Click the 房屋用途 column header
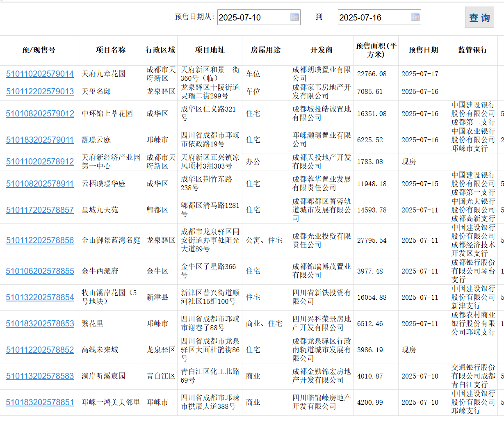Image resolution: width=504 pixels, height=422 pixels. pyautogui.click(x=266, y=50)
